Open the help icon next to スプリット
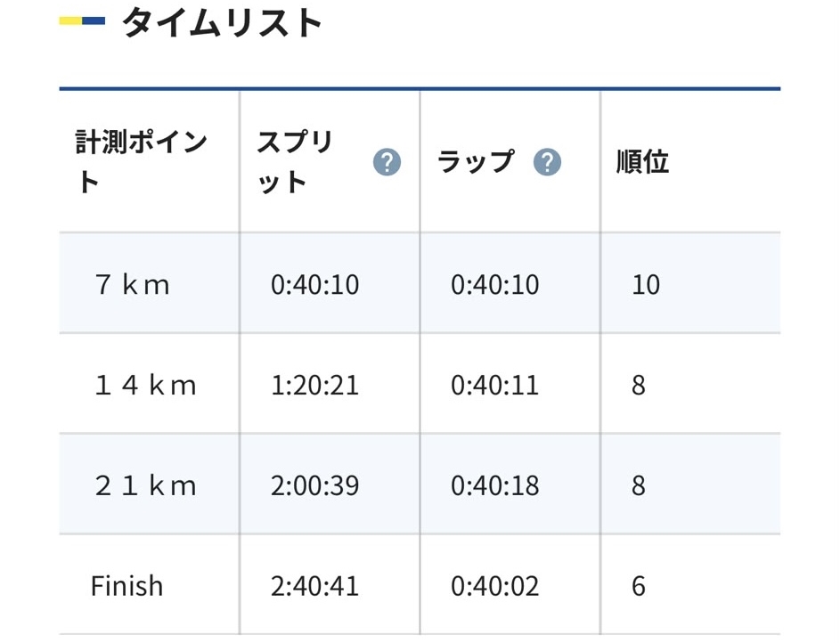 387,162
